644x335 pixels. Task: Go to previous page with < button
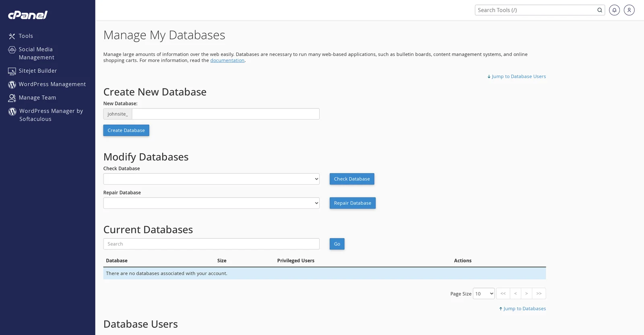516,294
